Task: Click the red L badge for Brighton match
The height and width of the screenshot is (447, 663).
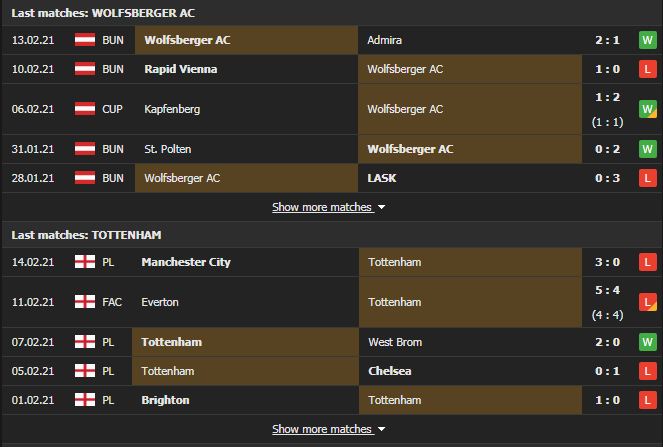Action: click(x=647, y=400)
